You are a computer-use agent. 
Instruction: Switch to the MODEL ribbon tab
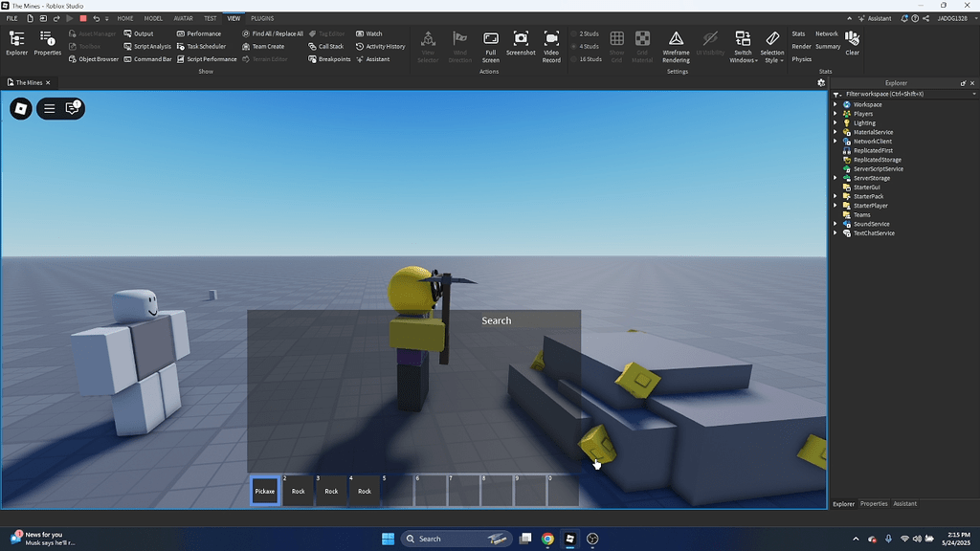[153, 17]
